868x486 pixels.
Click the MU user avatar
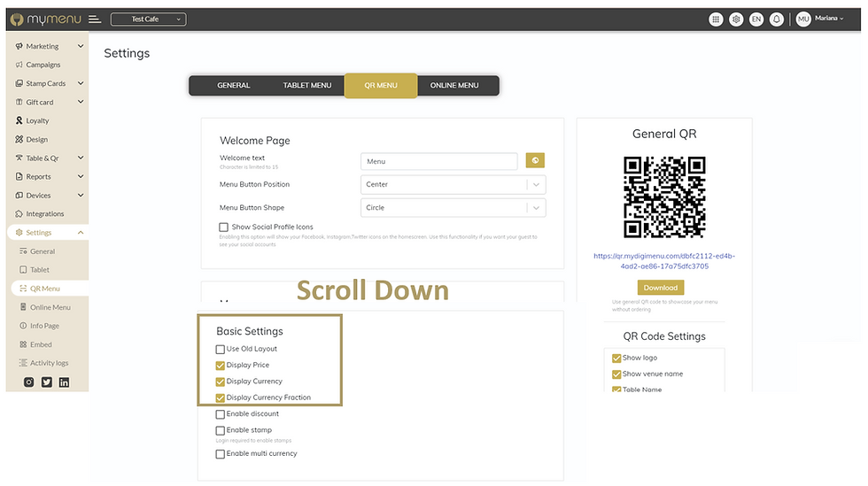tap(803, 19)
